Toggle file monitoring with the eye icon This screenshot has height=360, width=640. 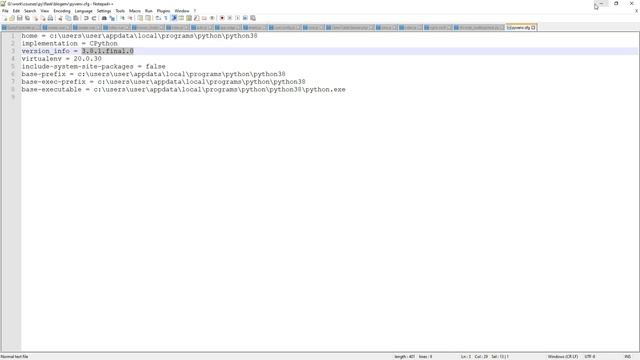click(x=212, y=18)
